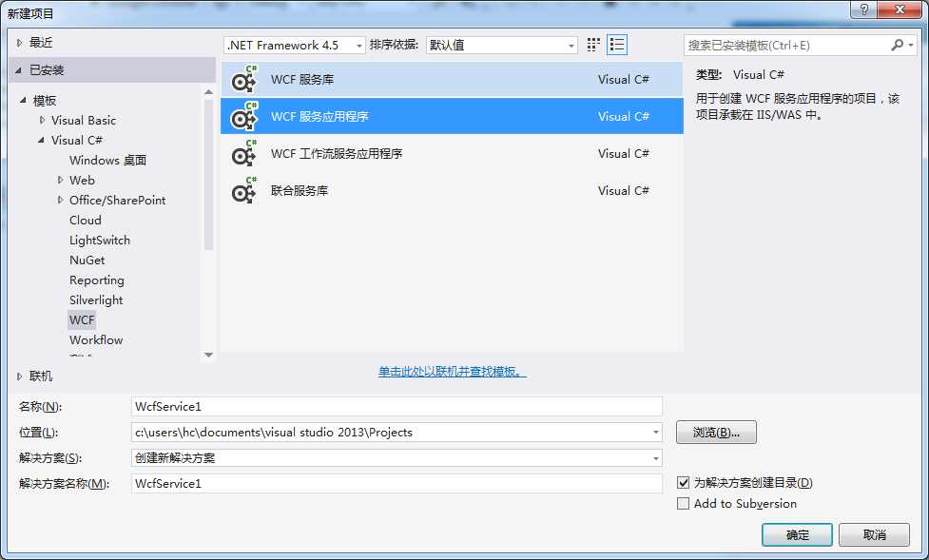Select LightSwitch in template tree

tap(100, 240)
